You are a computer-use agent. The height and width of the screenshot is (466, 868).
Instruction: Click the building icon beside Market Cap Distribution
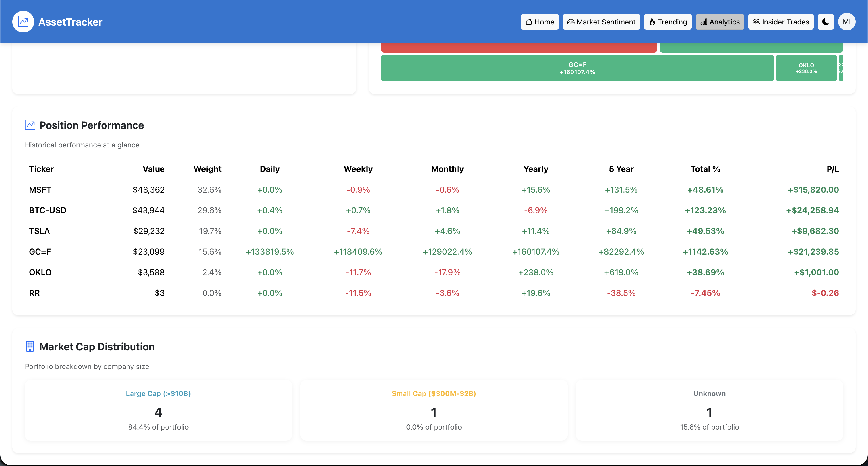click(30, 346)
